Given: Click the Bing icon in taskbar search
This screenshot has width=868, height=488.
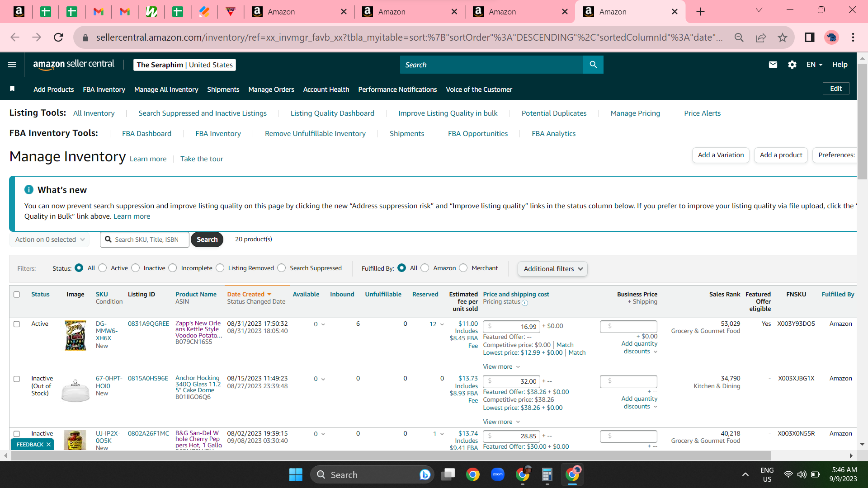Looking at the screenshot, I should tap(425, 474).
